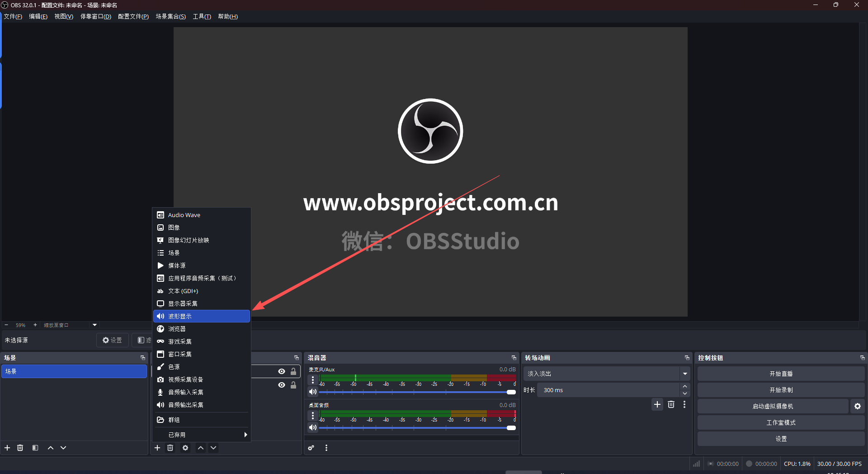Open mixer menu three-dot icon
This screenshot has width=868, height=474.
(x=326, y=448)
